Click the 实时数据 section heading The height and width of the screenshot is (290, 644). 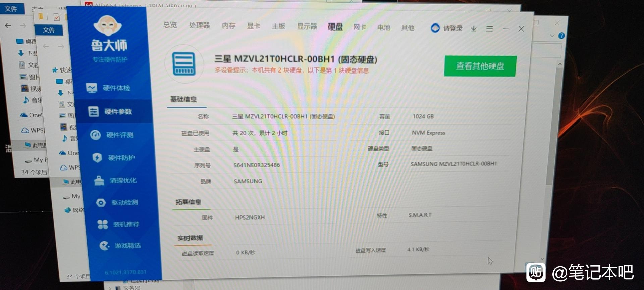[x=190, y=238]
